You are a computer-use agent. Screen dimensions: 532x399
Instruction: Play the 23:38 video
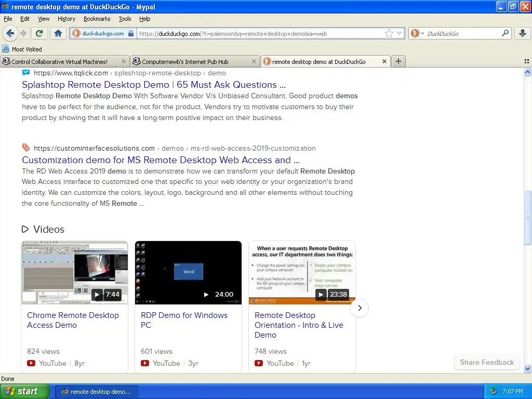[321, 295]
